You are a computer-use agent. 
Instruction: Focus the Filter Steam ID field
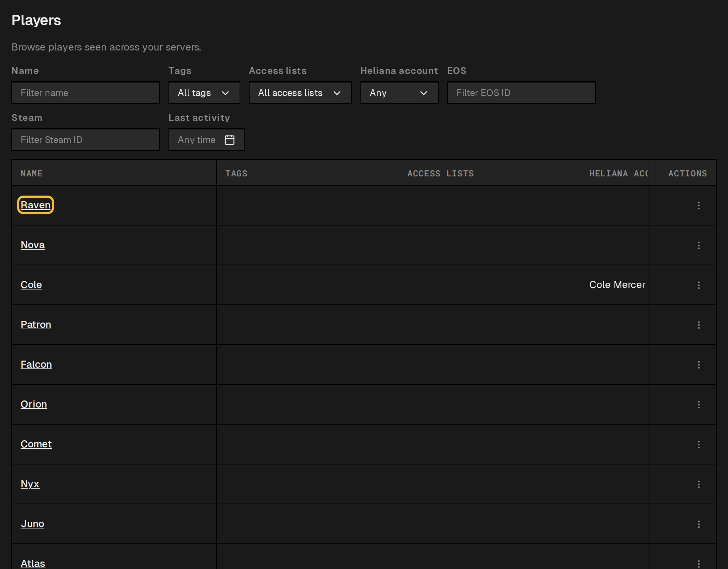pos(86,140)
